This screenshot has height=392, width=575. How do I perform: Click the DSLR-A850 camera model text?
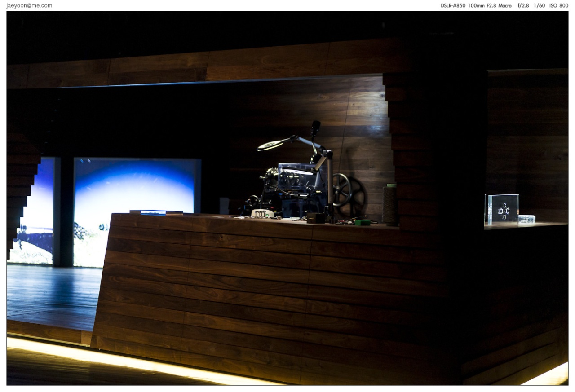point(453,6)
